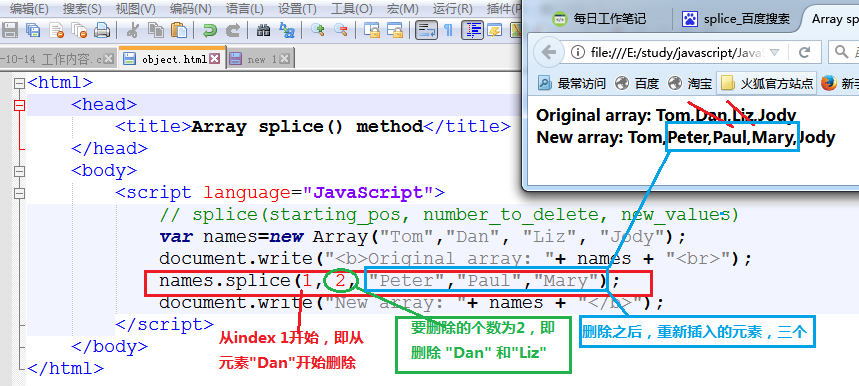
Task: Click the Redo arrow icon
Action: pos(232,30)
